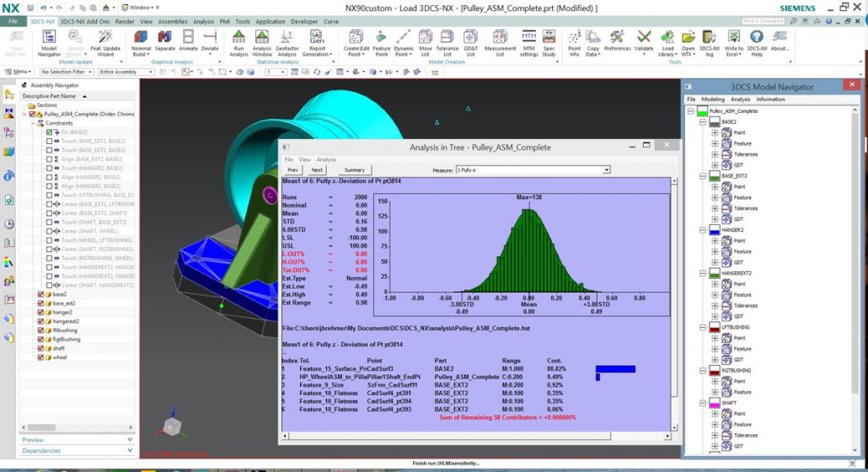Viewport: 868px width, 472px height.
Task: Toggle the shaft component checkbox
Action: point(41,348)
